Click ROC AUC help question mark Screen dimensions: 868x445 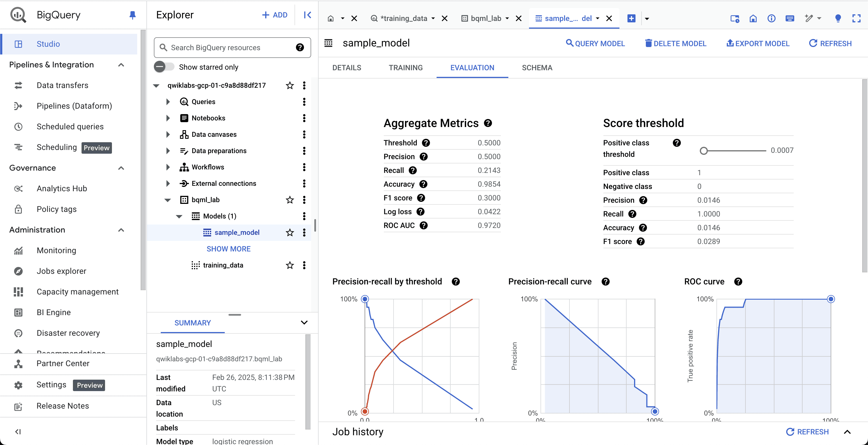coord(424,225)
